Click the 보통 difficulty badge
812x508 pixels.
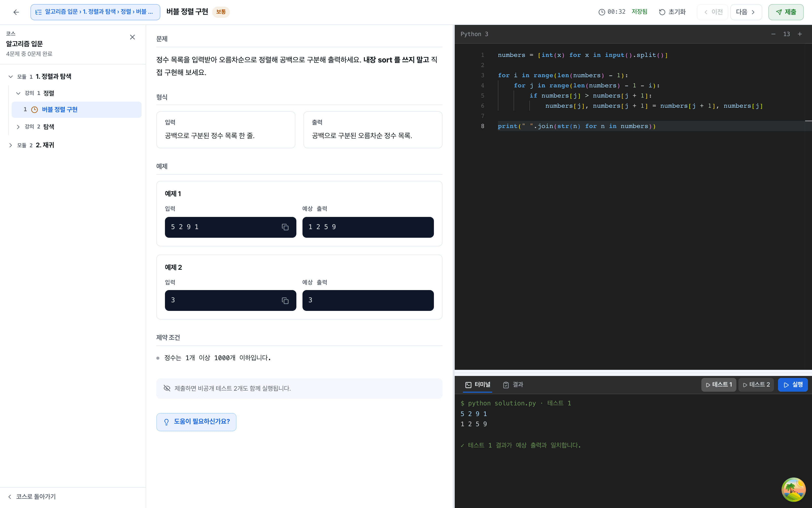tap(221, 12)
